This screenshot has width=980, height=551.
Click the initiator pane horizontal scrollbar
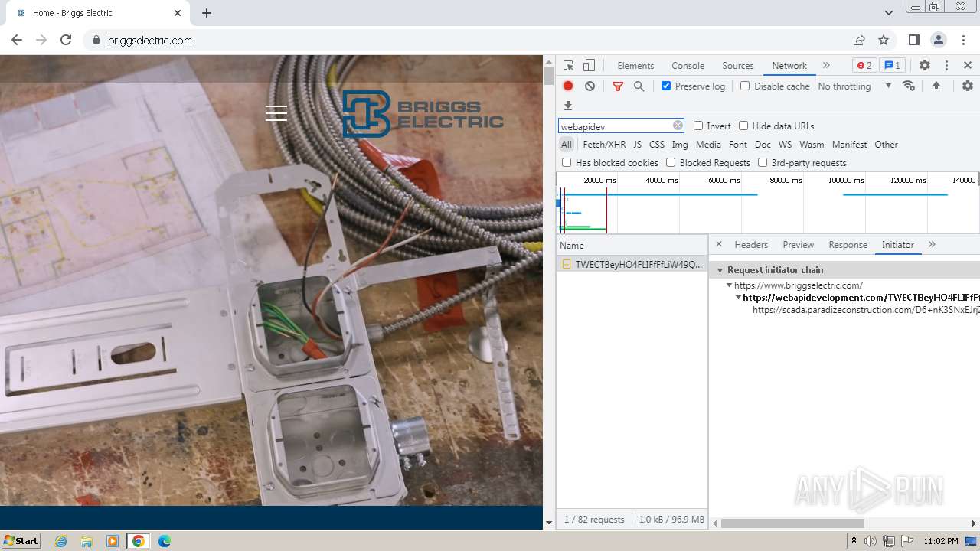(792, 523)
